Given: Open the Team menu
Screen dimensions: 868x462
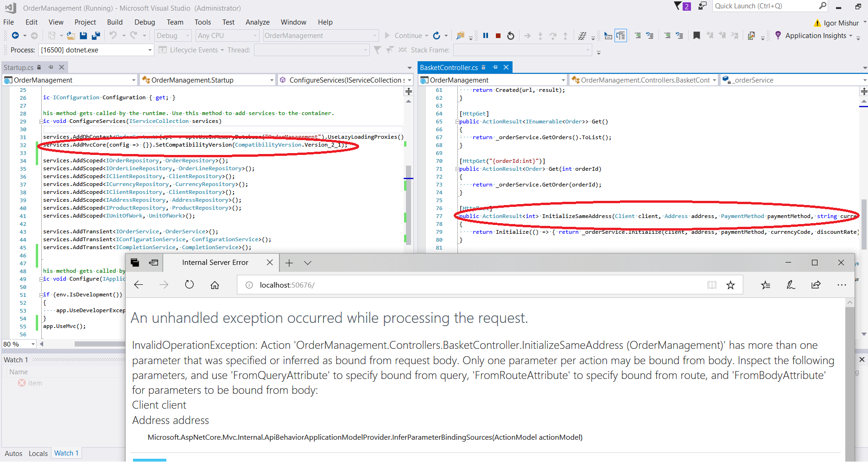Looking at the screenshot, I should pos(175,22).
